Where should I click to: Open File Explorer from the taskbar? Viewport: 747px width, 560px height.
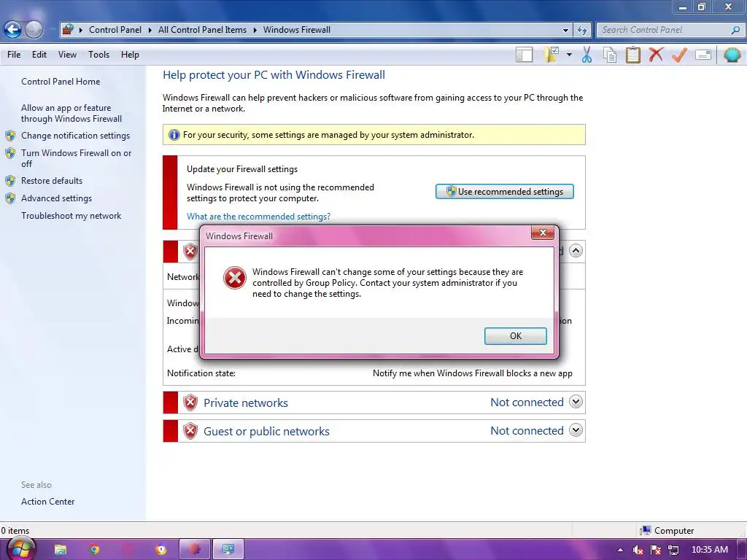pyautogui.click(x=60, y=550)
